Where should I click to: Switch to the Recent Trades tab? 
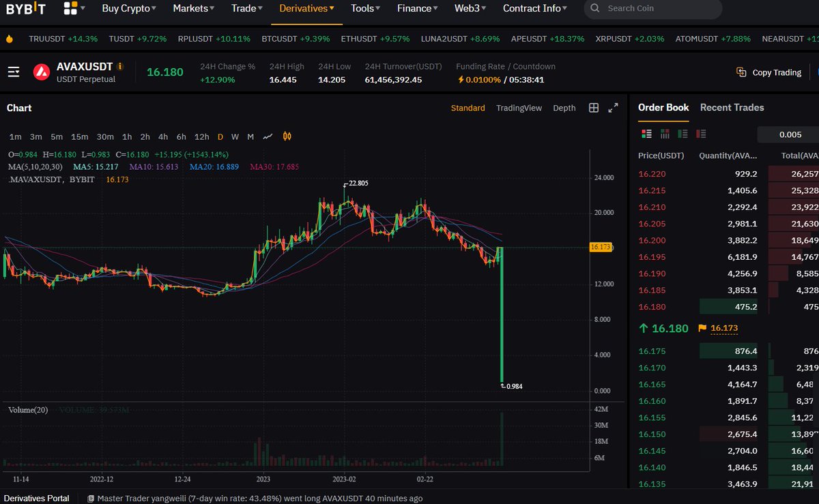pos(732,108)
